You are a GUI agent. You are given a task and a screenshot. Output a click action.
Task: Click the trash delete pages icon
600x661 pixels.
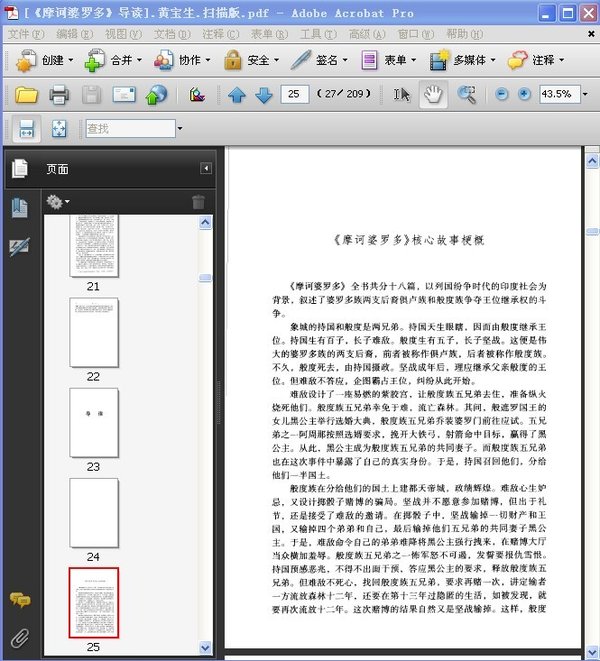(198, 202)
